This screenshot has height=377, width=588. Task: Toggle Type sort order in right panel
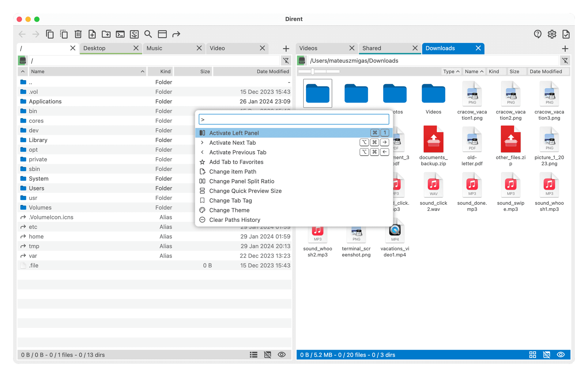click(x=451, y=71)
